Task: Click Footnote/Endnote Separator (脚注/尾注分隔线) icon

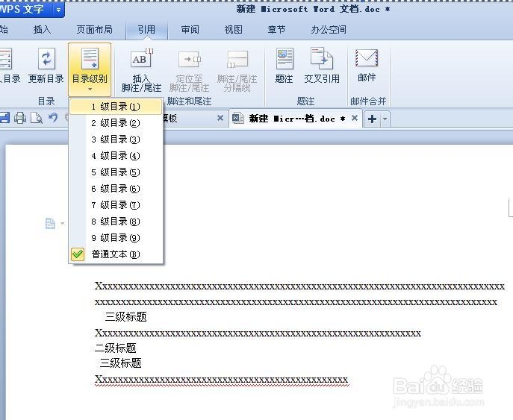Action: 237,60
